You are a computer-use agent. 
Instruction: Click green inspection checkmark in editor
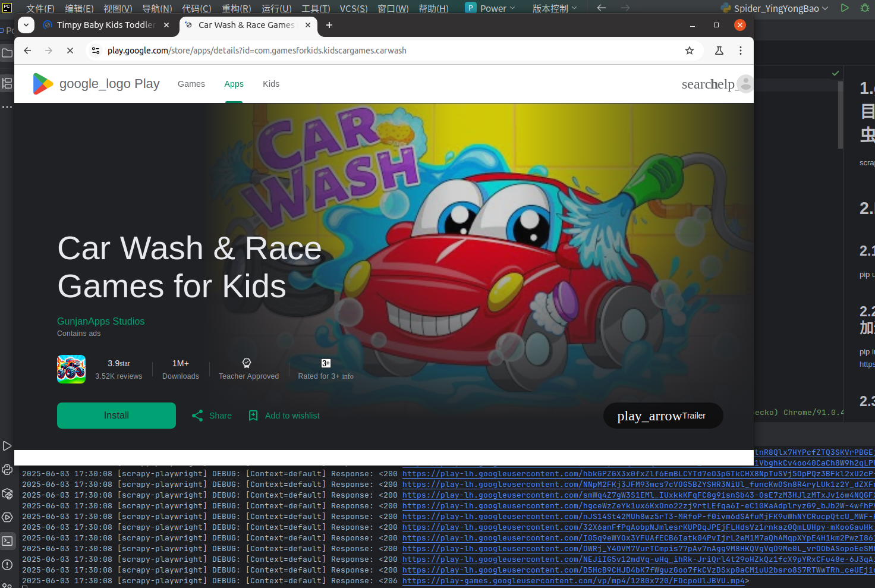(x=836, y=73)
